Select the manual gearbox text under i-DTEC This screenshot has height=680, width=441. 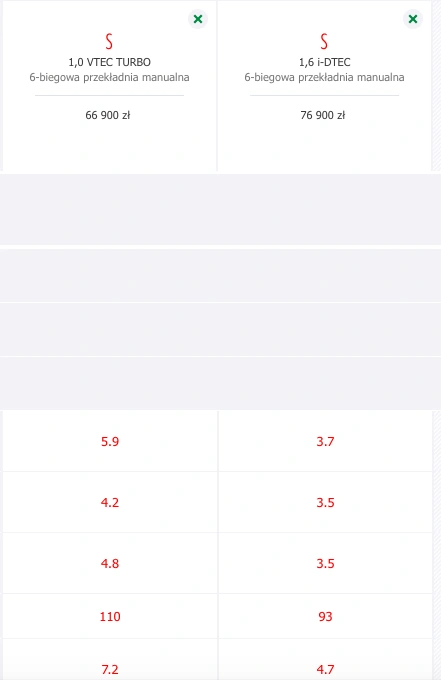click(324, 78)
